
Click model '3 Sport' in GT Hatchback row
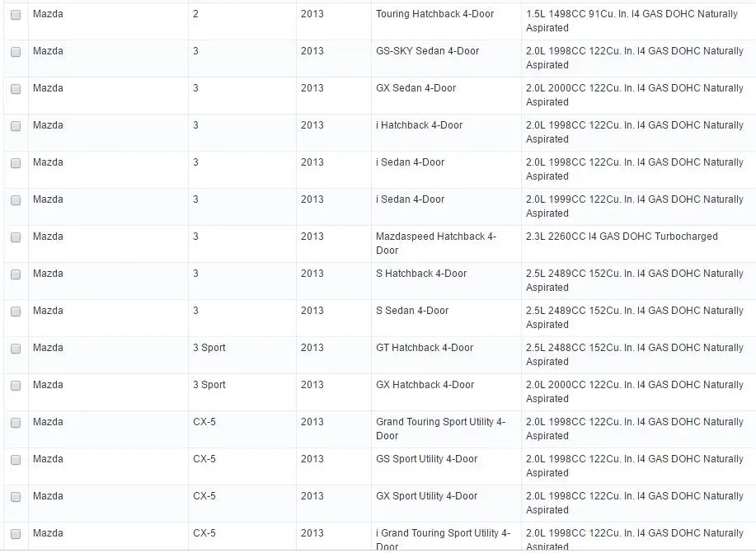pos(209,348)
